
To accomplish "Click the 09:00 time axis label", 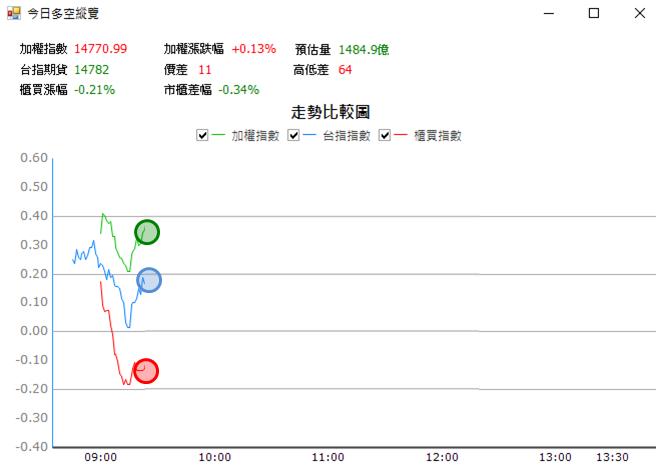I will (x=101, y=457).
